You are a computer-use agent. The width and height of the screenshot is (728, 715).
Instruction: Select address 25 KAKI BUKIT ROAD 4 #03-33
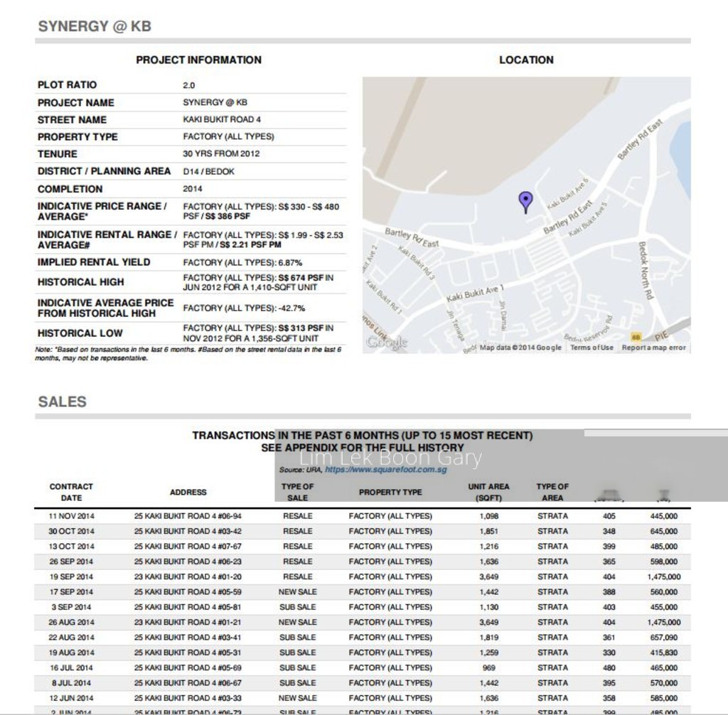click(x=188, y=698)
